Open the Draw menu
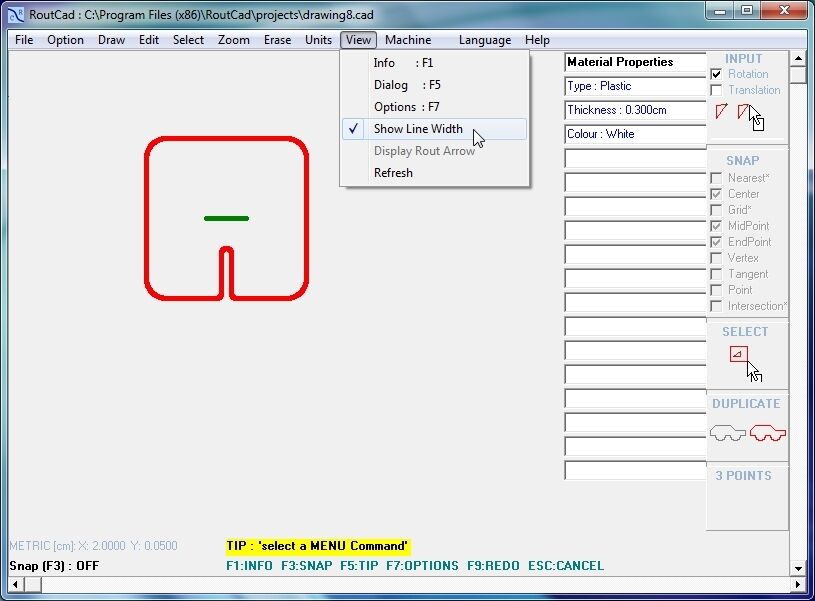This screenshot has width=815, height=601. click(111, 40)
